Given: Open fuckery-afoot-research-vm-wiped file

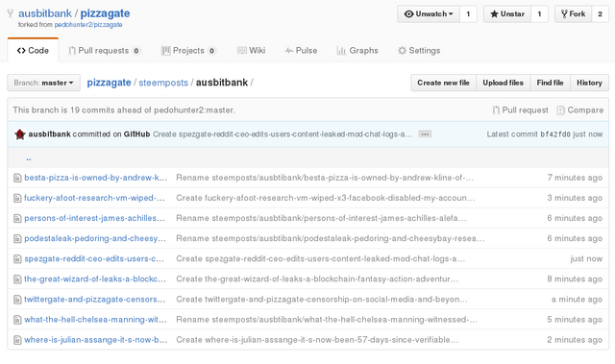Looking at the screenshot, I should [x=94, y=198].
